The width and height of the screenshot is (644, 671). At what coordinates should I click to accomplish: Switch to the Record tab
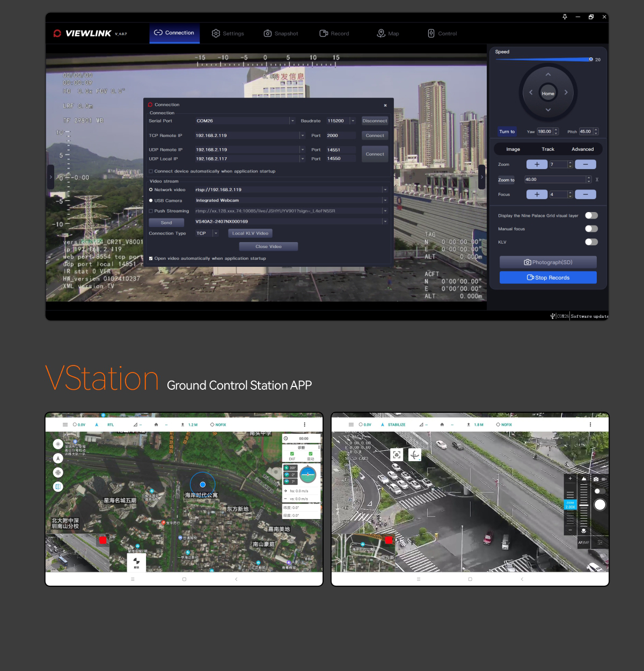point(334,33)
